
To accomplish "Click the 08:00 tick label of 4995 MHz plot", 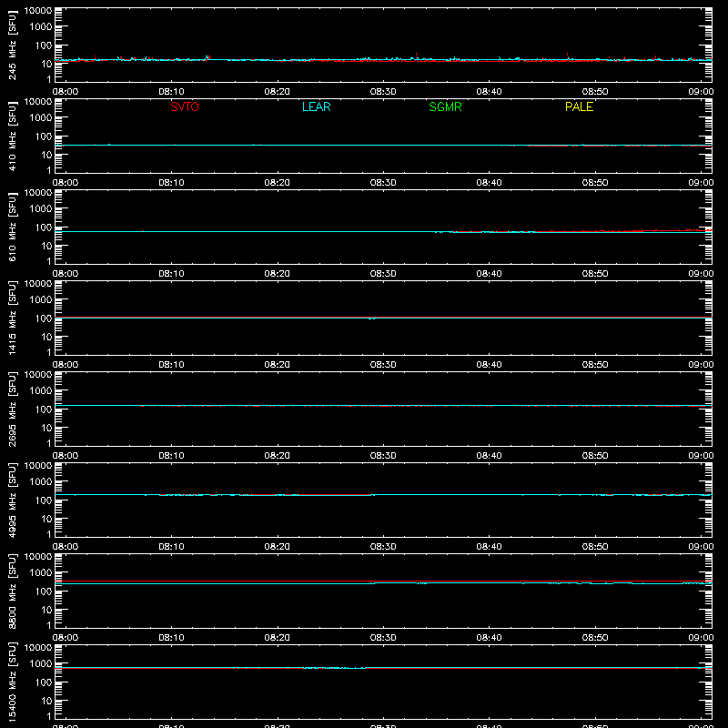I will click(x=66, y=547).
